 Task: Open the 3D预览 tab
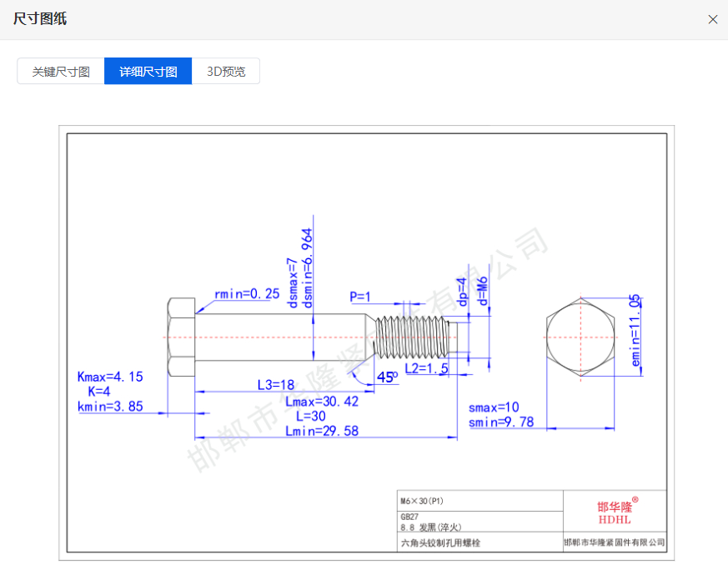point(226,72)
